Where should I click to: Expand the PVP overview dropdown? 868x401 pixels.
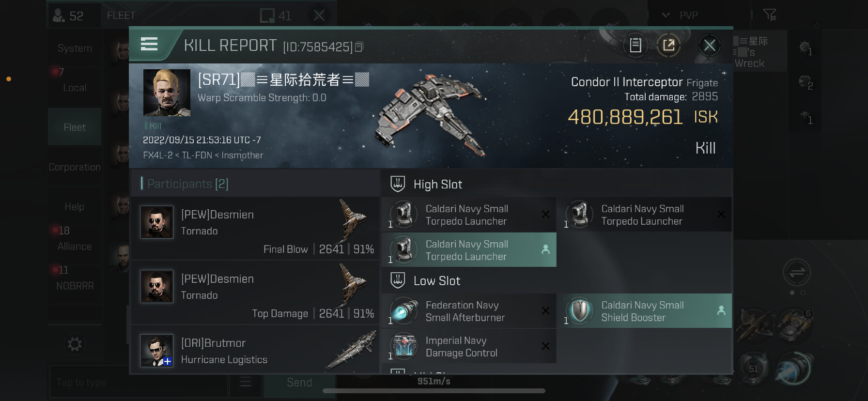pos(666,15)
